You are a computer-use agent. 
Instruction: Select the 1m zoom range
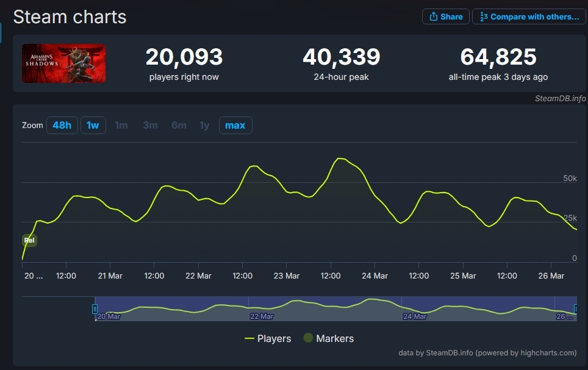point(121,126)
